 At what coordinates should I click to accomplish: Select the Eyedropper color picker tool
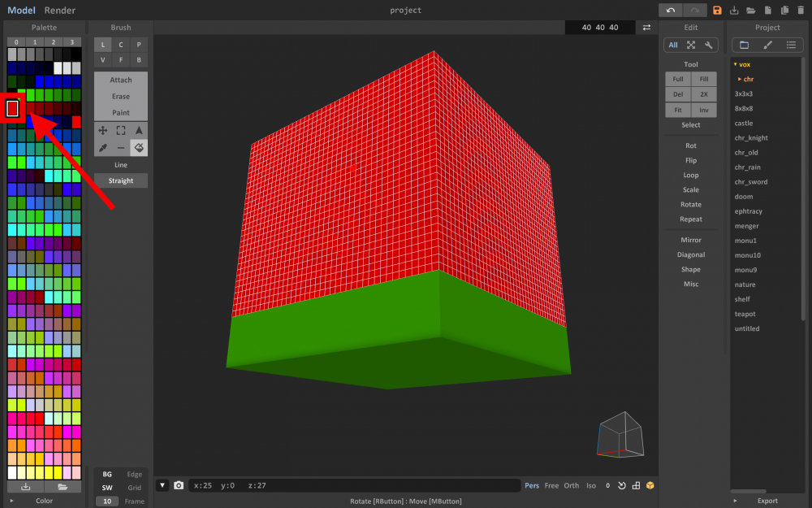pyautogui.click(x=103, y=148)
